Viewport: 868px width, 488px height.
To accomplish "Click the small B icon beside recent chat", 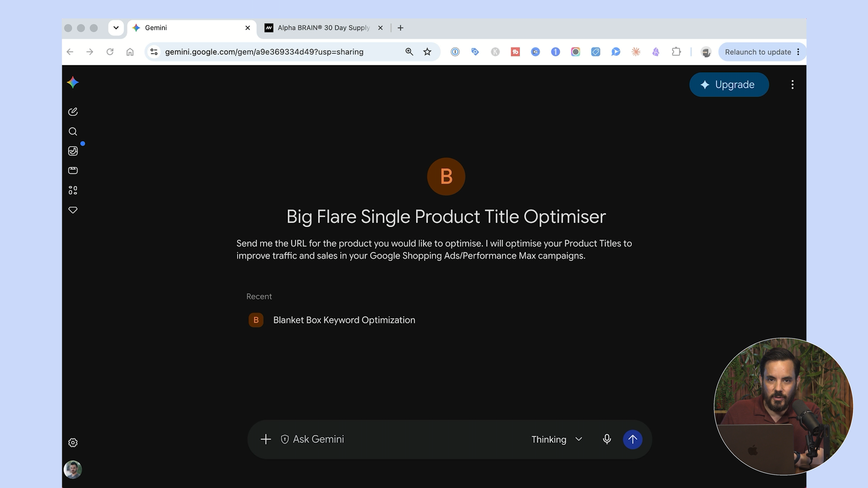I will [256, 320].
